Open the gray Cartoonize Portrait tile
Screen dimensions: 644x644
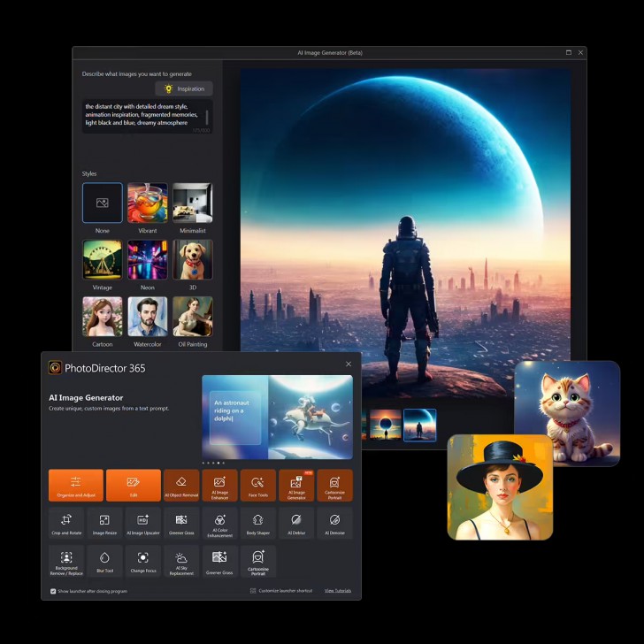click(x=258, y=561)
